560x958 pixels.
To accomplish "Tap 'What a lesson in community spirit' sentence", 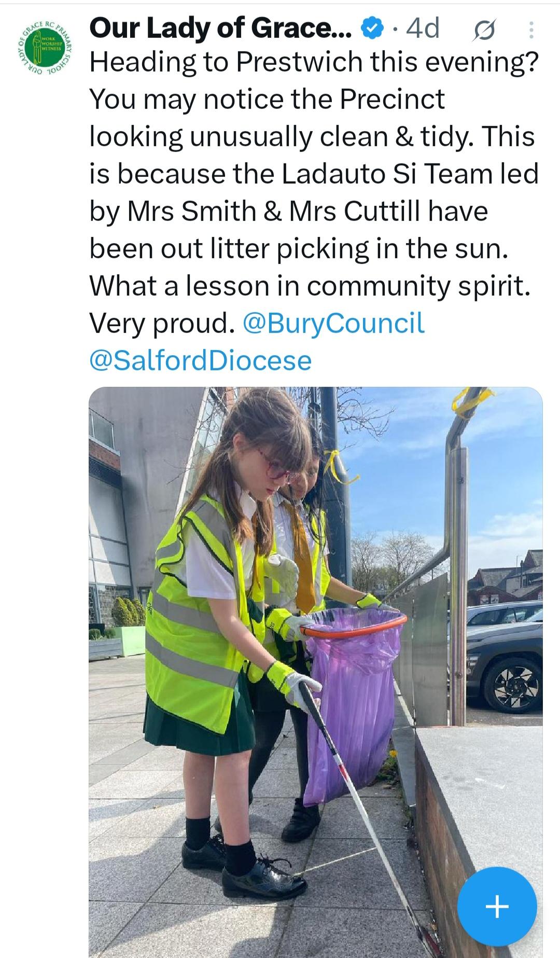I will pos(310,286).
